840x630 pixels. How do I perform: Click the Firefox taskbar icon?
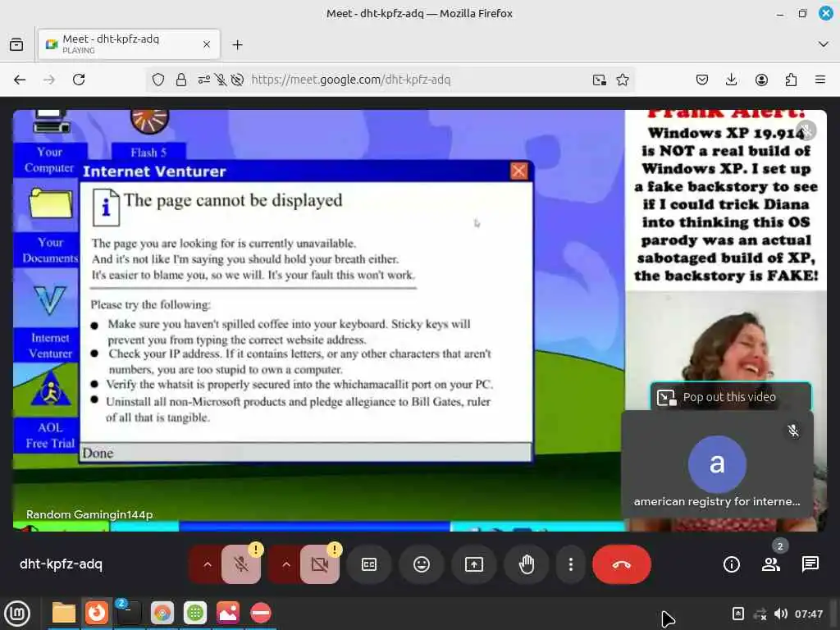pyautogui.click(x=97, y=613)
